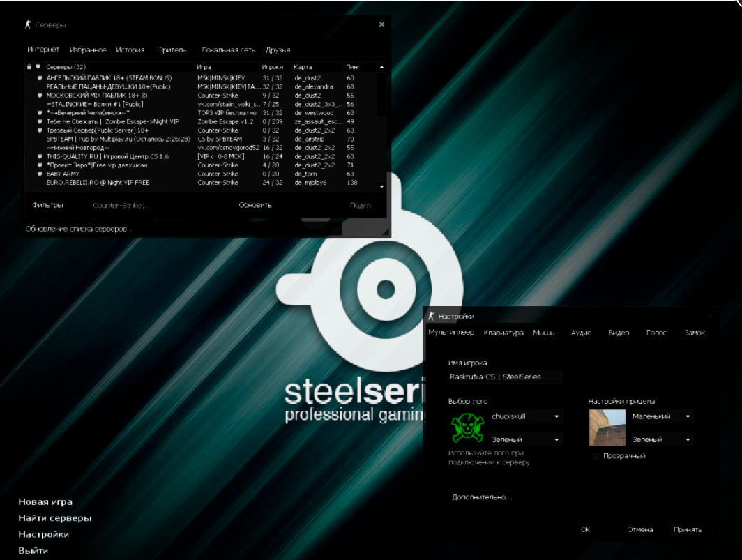Click shield icon of МОСКОВСКИЙ MIX ПАБЛИК row
Viewport: 742px width, 560px height.
pyautogui.click(x=40, y=95)
